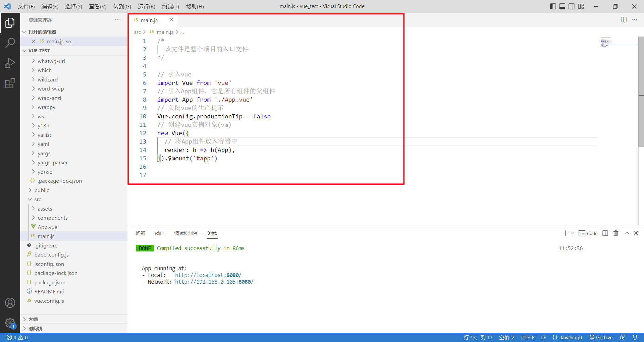Kill terminal with trash icon
Viewport: 644px width, 342px height.
tap(615, 233)
